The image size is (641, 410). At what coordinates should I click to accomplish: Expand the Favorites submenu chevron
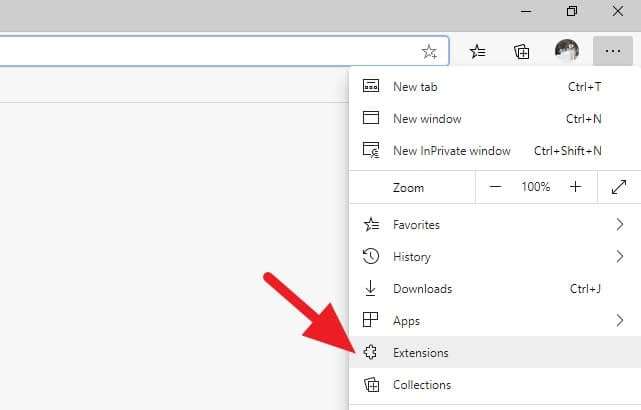click(x=620, y=224)
